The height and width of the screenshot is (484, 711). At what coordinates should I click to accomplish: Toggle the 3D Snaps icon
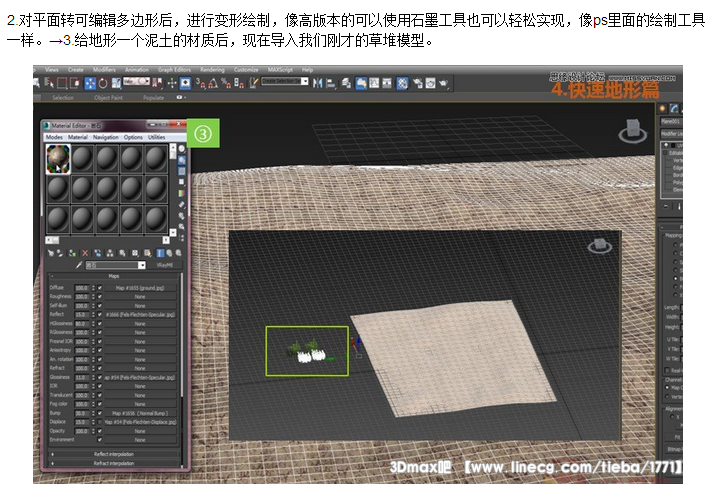200,83
